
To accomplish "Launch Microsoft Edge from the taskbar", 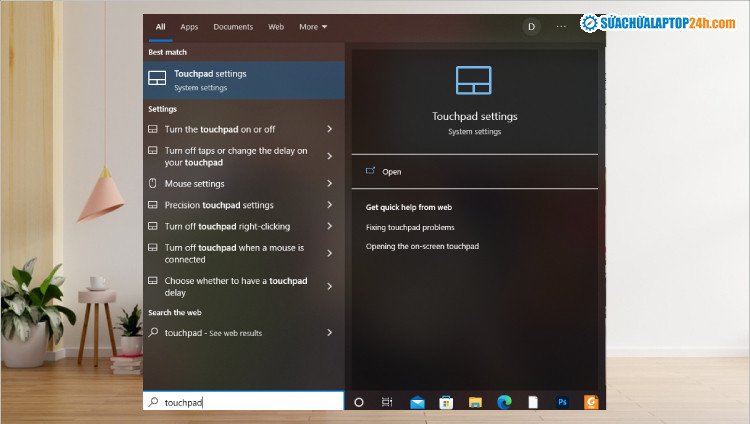I will [x=504, y=402].
